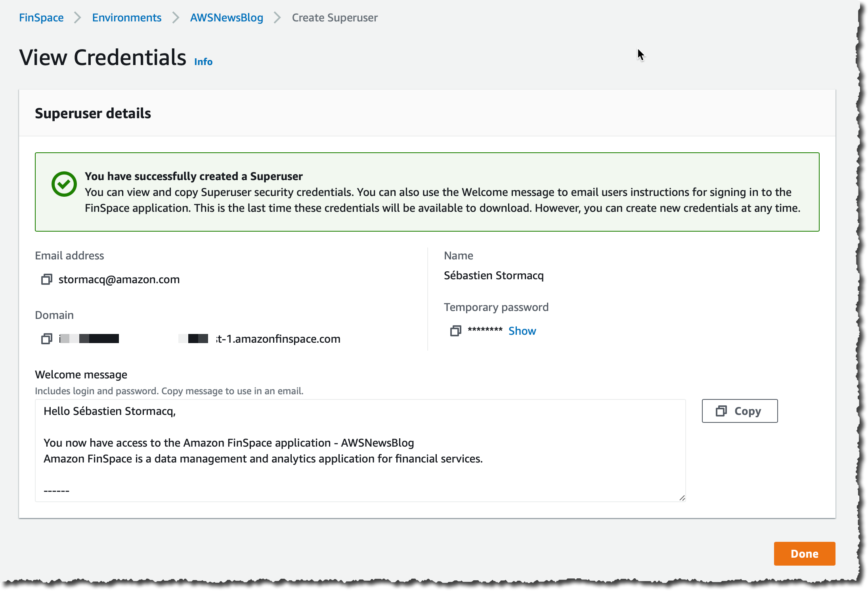Click the chevron after the FinSpace breadcrumb
868x591 pixels.
click(x=78, y=18)
